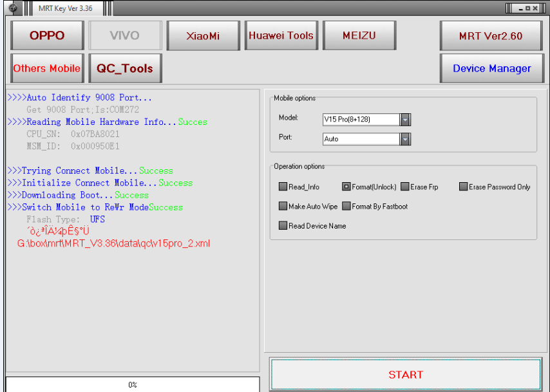550x392 pixels.
Task: Click 'Reading Mobile Hardware Info' log line
Action: click(108, 122)
